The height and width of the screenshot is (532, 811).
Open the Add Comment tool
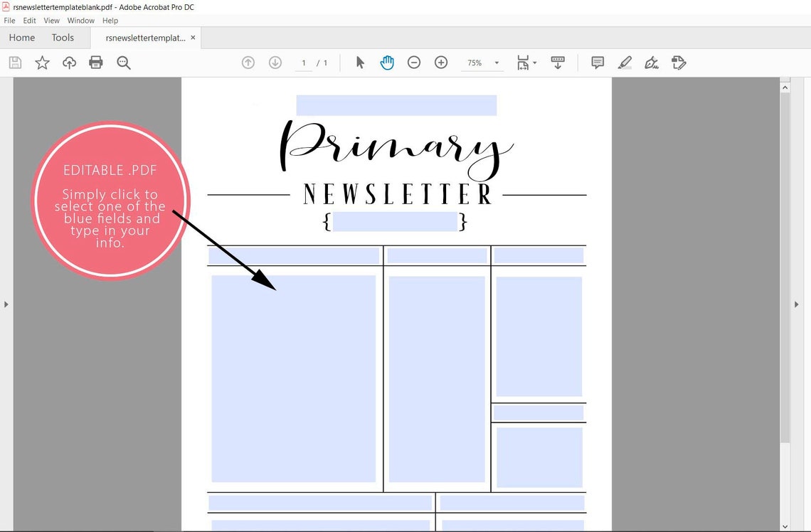click(x=597, y=63)
